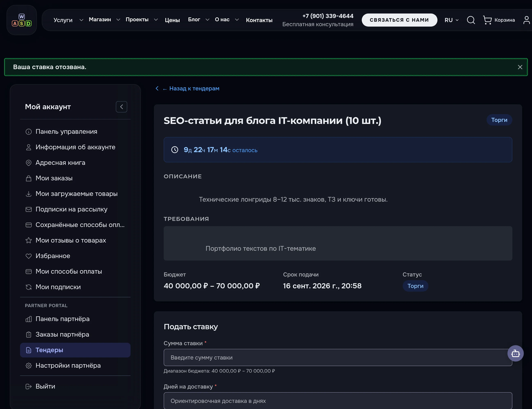Screen dimensions: 532x409
Task: Dismiss the 'Ваша ставка отозвана' notification
Action: point(520,67)
